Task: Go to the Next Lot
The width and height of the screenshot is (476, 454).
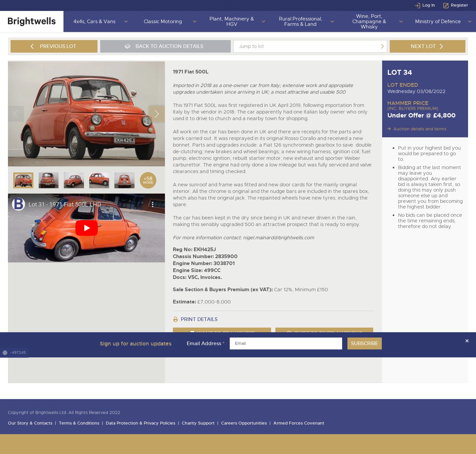Action: click(427, 46)
